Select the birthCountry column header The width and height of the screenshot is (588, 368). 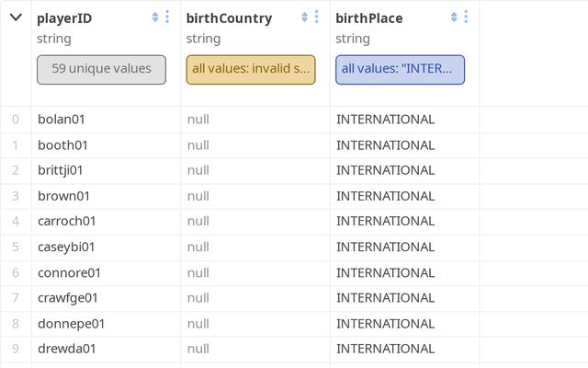tap(229, 18)
